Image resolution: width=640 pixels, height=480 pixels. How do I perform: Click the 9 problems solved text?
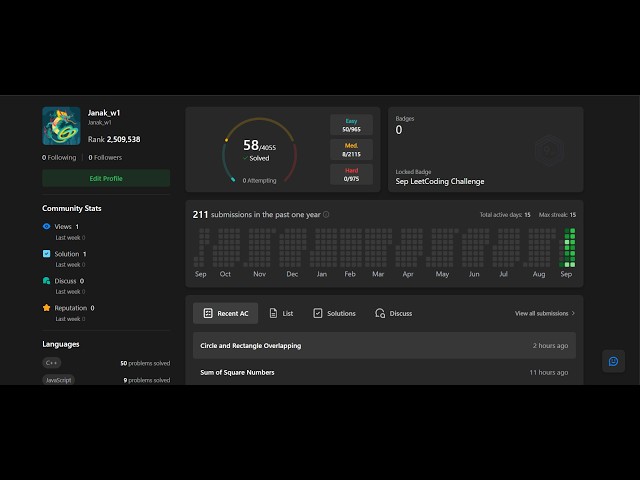(x=147, y=380)
